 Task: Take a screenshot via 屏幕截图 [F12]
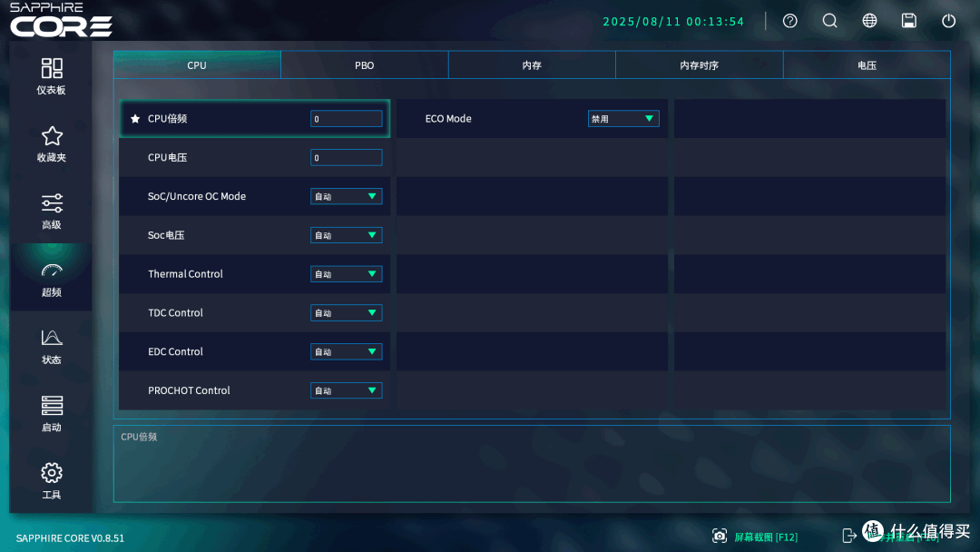(x=766, y=537)
